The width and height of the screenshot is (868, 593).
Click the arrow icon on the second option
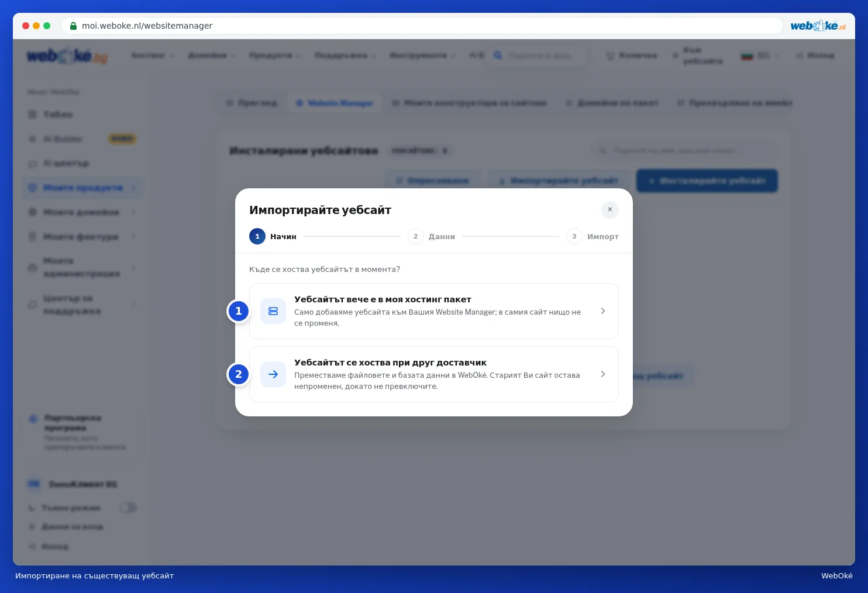pyautogui.click(x=273, y=374)
